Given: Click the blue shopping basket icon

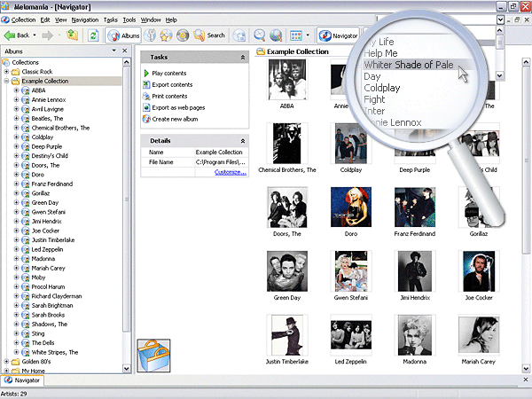Looking at the screenshot, I should tap(153, 356).
